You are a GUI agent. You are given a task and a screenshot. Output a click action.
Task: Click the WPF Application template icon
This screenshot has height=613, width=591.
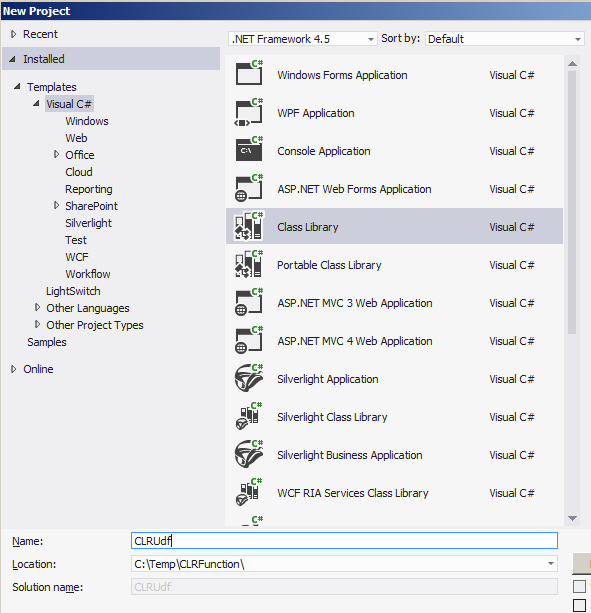coord(249,111)
